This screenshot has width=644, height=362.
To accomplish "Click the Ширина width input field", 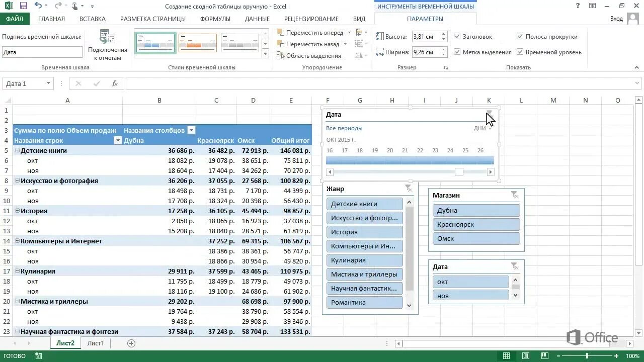I will pos(426,52).
